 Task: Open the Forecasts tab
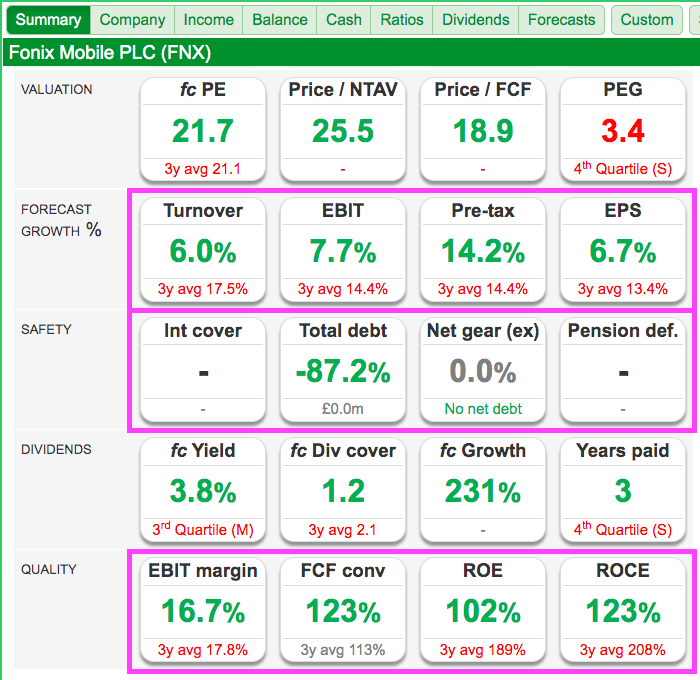point(561,20)
